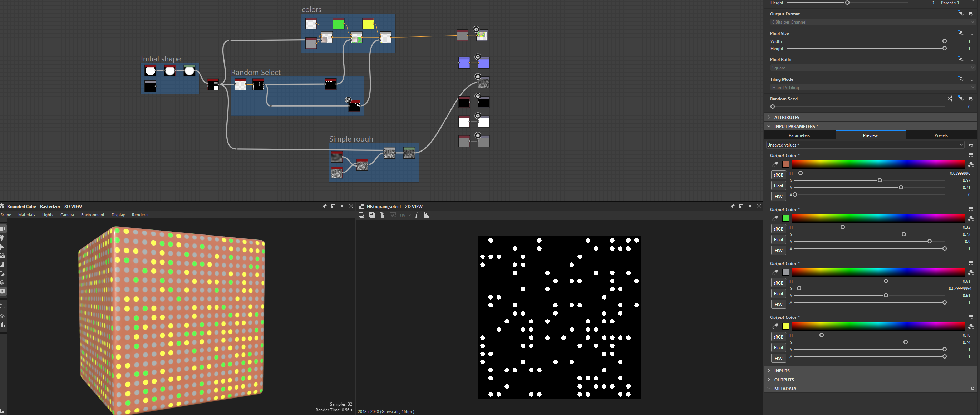
Task: Pick a color with the green Output Color eyedropper
Action: [x=775, y=218]
